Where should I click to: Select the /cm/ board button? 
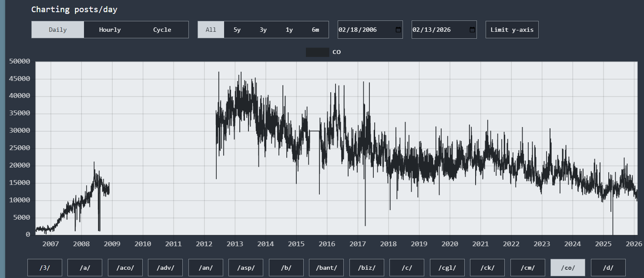click(528, 268)
